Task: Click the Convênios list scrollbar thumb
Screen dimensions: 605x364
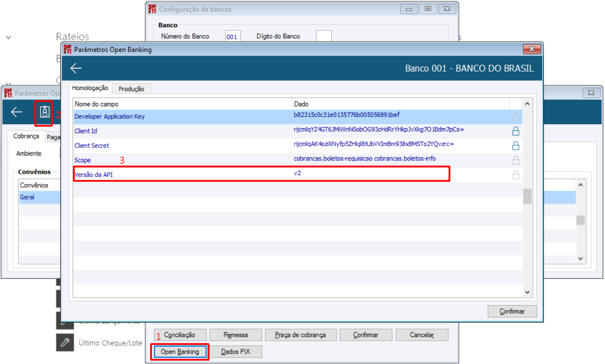Action: 580,220
